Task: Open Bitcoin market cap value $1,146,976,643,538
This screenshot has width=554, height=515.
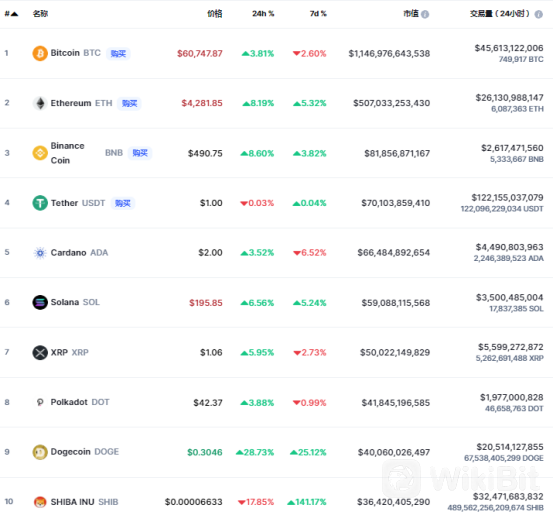Action: pyautogui.click(x=389, y=53)
